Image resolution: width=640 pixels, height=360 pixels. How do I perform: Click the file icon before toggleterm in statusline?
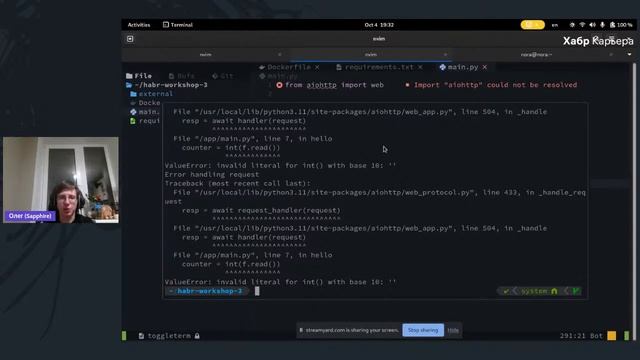[141, 336]
